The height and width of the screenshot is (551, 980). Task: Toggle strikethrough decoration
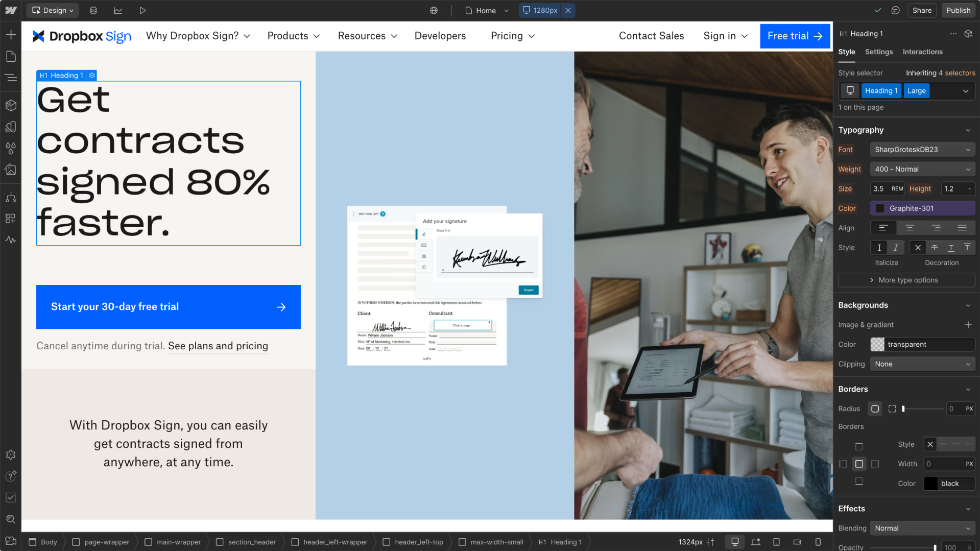[934, 248]
